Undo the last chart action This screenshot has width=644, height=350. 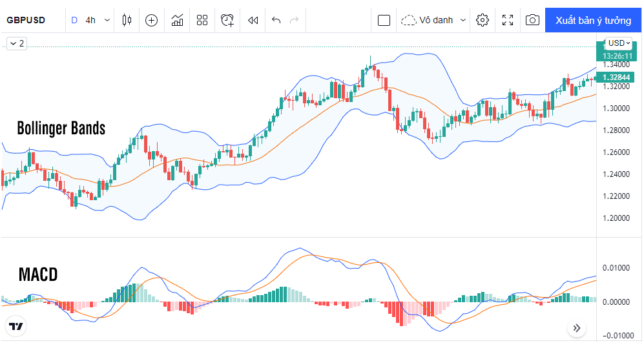click(x=276, y=20)
